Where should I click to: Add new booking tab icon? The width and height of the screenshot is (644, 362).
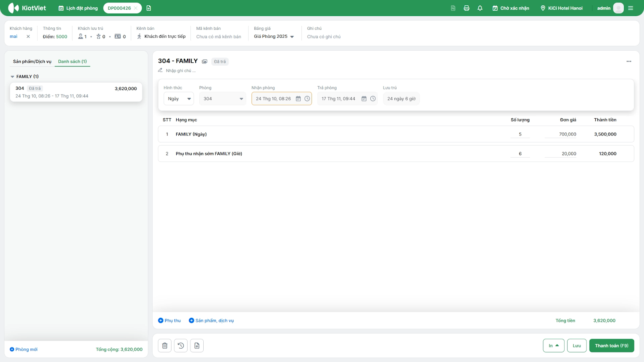(149, 8)
